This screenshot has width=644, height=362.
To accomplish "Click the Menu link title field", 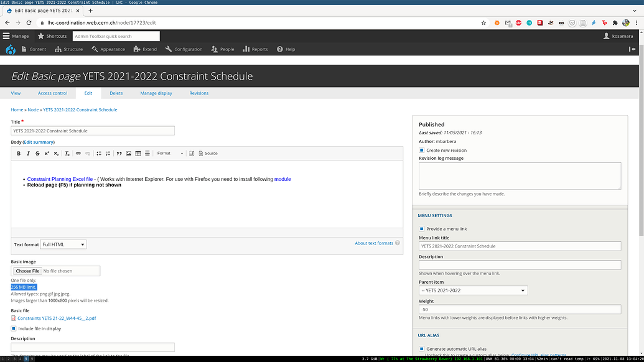I will point(520,246).
